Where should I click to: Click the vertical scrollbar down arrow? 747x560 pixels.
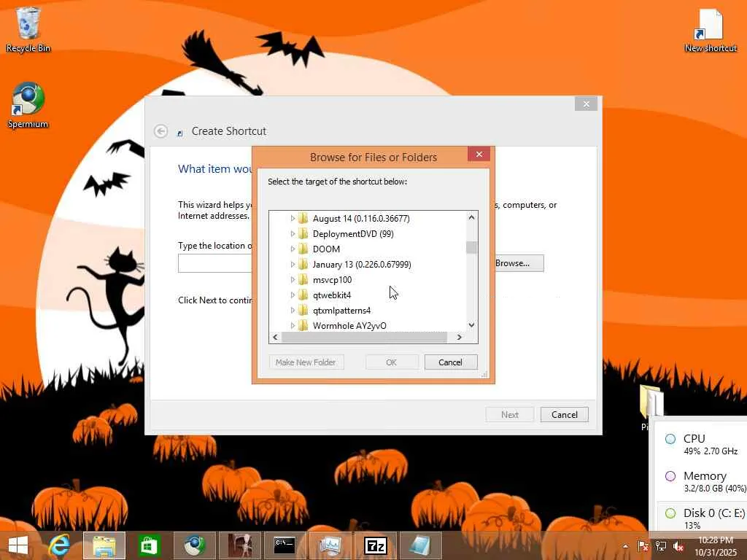(x=472, y=325)
